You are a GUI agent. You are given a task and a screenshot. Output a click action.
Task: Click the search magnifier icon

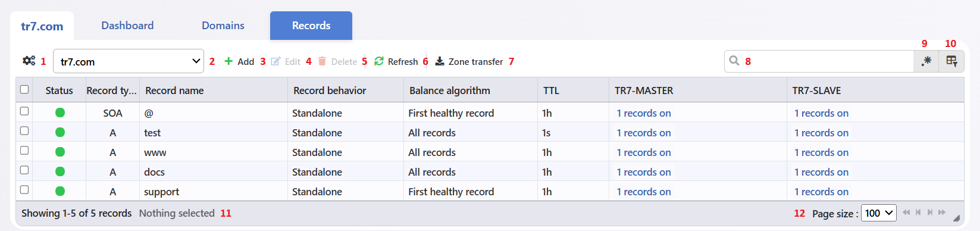734,61
